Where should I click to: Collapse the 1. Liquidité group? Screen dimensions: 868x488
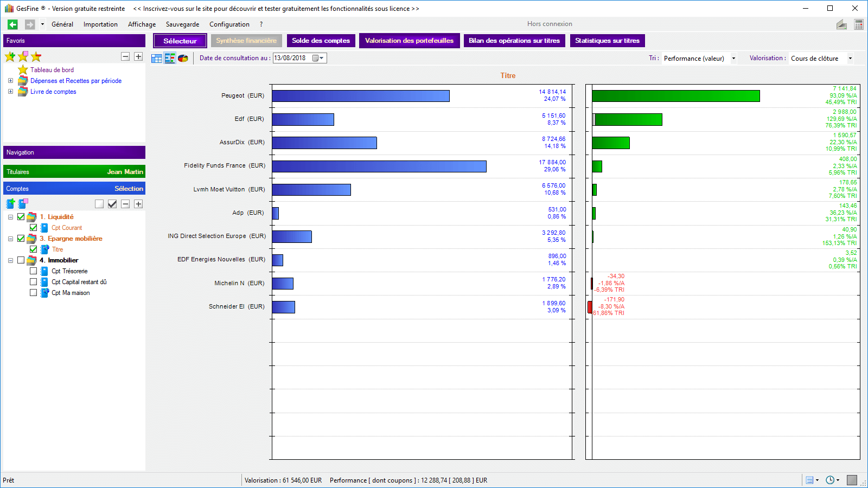(x=10, y=217)
